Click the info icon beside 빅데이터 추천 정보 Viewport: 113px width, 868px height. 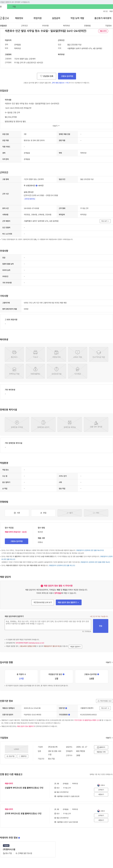pos(19,838)
